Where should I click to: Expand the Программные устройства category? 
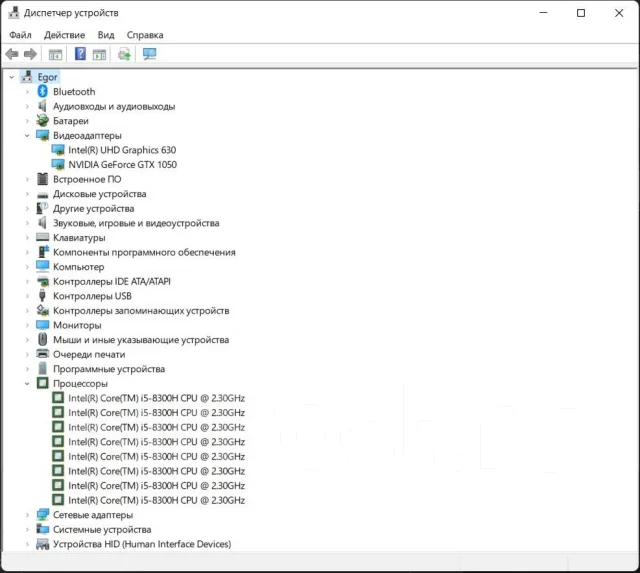pyautogui.click(x=27, y=369)
